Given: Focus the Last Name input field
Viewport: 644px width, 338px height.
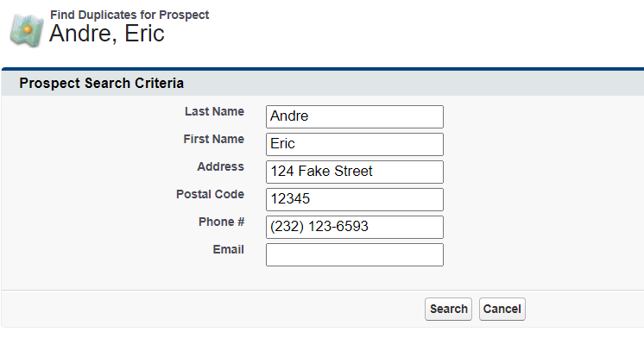Looking at the screenshot, I should pyautogui.click(x=355, y=116).
